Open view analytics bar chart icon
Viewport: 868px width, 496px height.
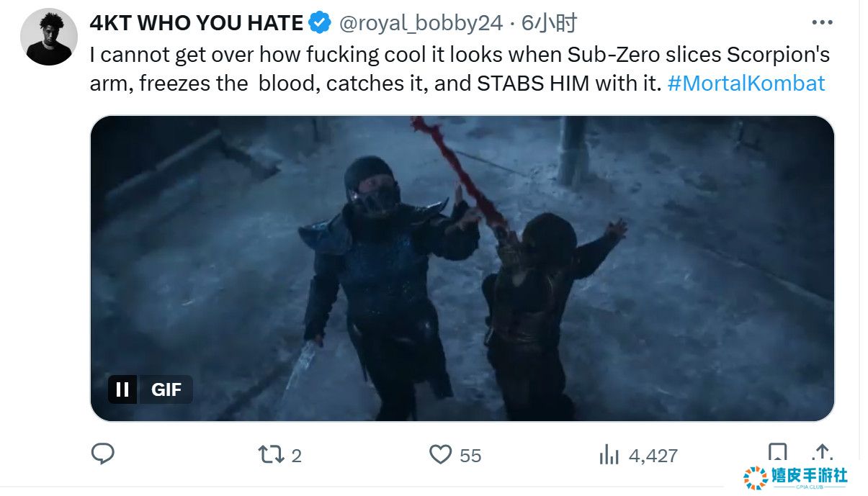click(x=609, y=455)
